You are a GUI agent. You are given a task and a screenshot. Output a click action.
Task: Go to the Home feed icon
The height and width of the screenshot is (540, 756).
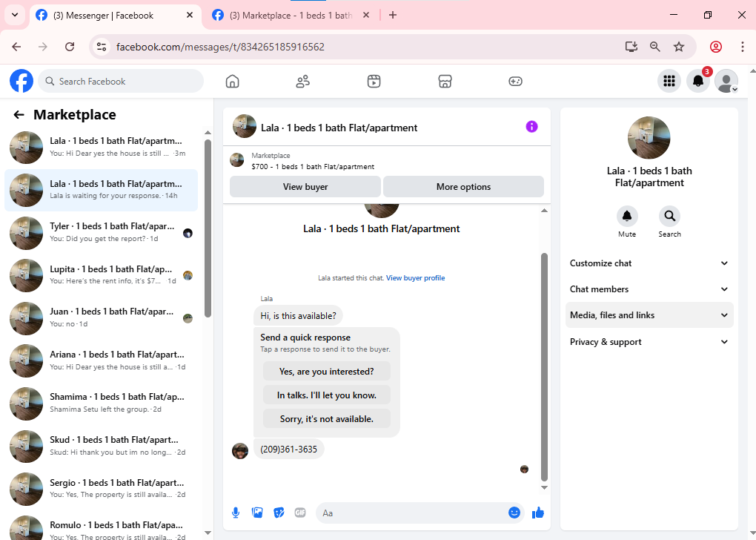coord(233,81)
